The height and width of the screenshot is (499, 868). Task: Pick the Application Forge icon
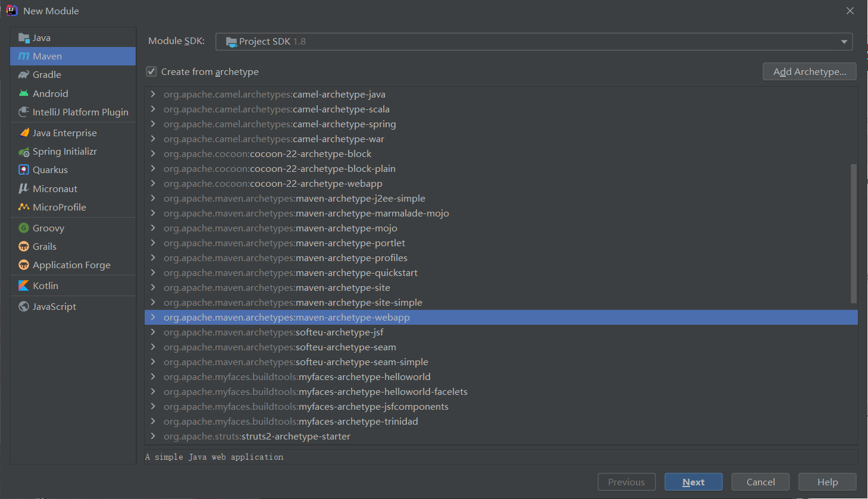[x=24, y=265]
